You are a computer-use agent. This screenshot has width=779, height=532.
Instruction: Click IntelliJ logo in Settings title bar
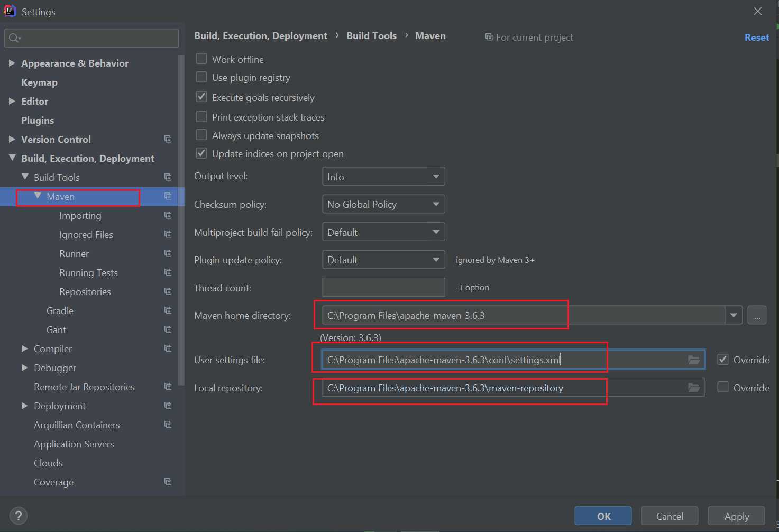click(10, 11)
